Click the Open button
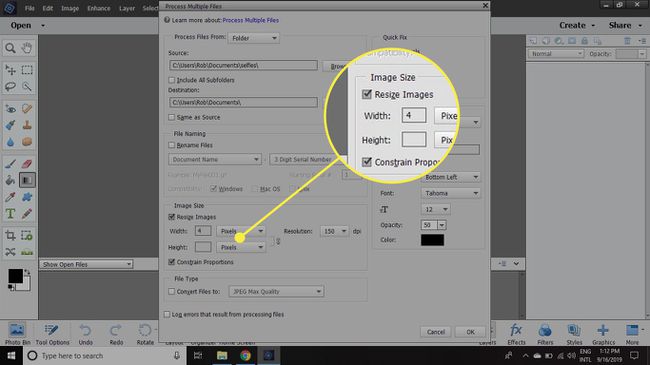Image resolution: width=650 pixels, height=365 pixels. point(21,25)
